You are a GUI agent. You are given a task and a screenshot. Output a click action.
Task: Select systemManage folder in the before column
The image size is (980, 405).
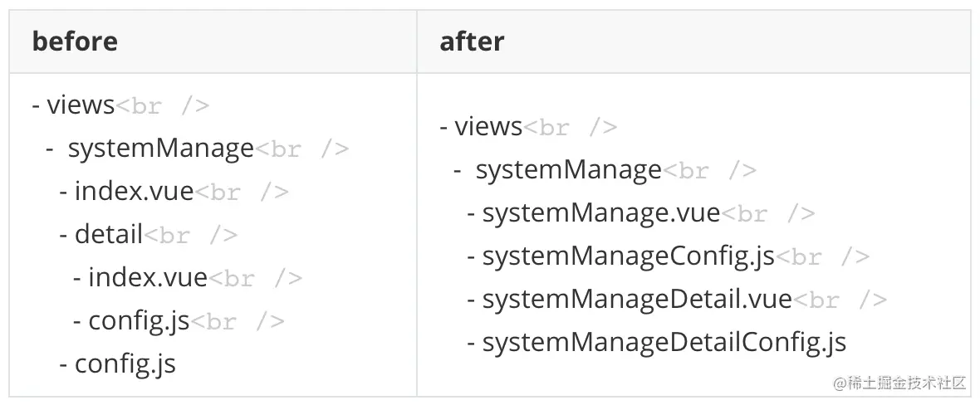point(160,149)
